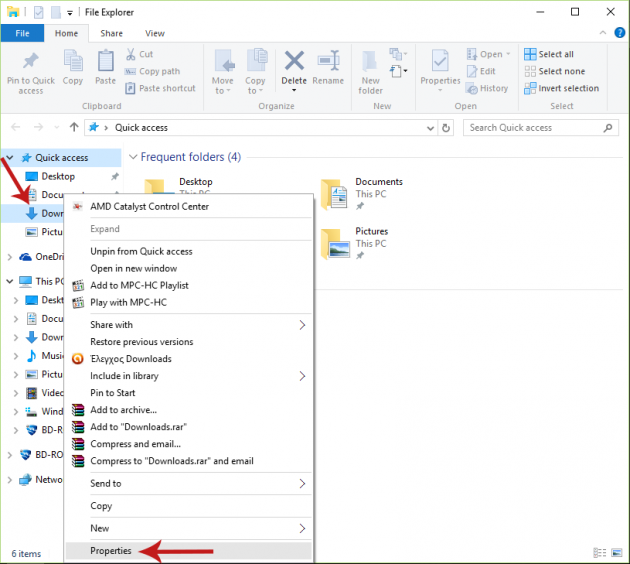Switch to the View ribbon tab
The height and width of the screenshot is (564, 630).
coord(154,33)
